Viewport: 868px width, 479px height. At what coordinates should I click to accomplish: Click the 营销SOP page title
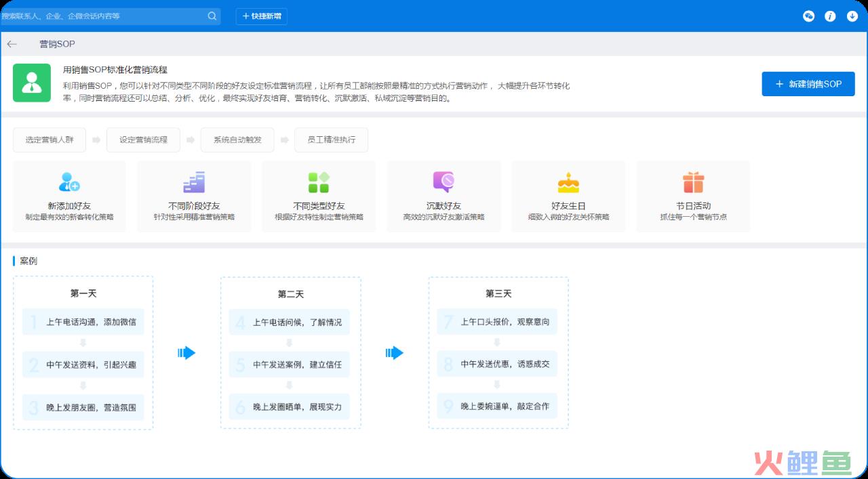tap(57, 44)
